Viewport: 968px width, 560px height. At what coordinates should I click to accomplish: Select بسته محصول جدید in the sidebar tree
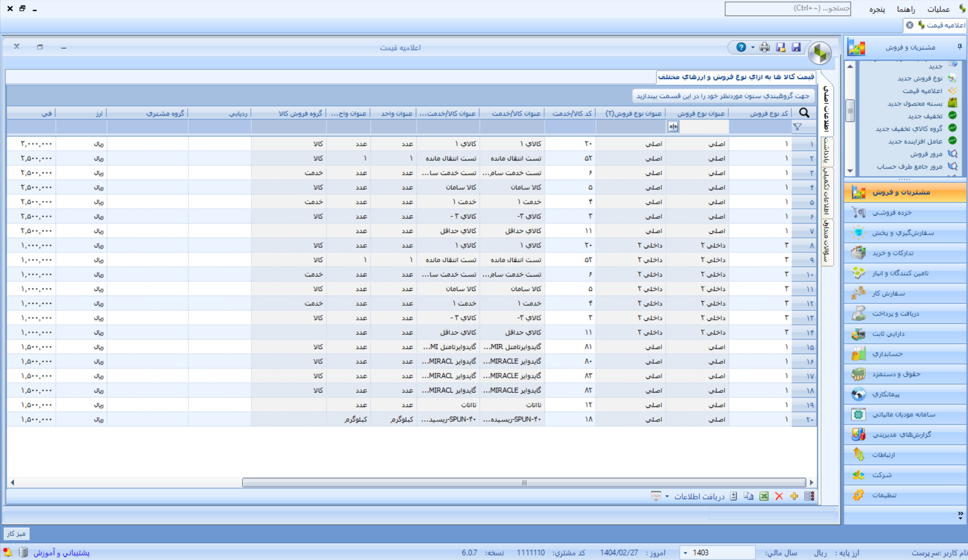click(x=915, y=103)
